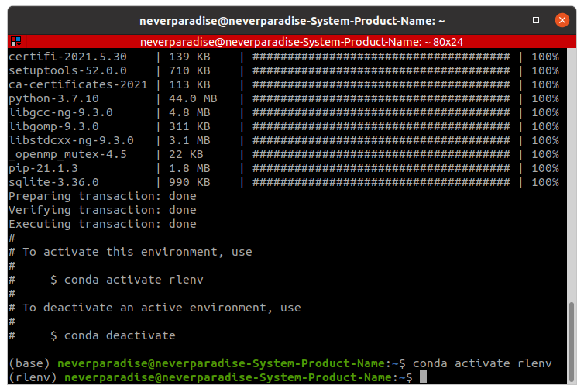Minimize the terminal window
Screen dimensions: 584x392
(510, 21)
